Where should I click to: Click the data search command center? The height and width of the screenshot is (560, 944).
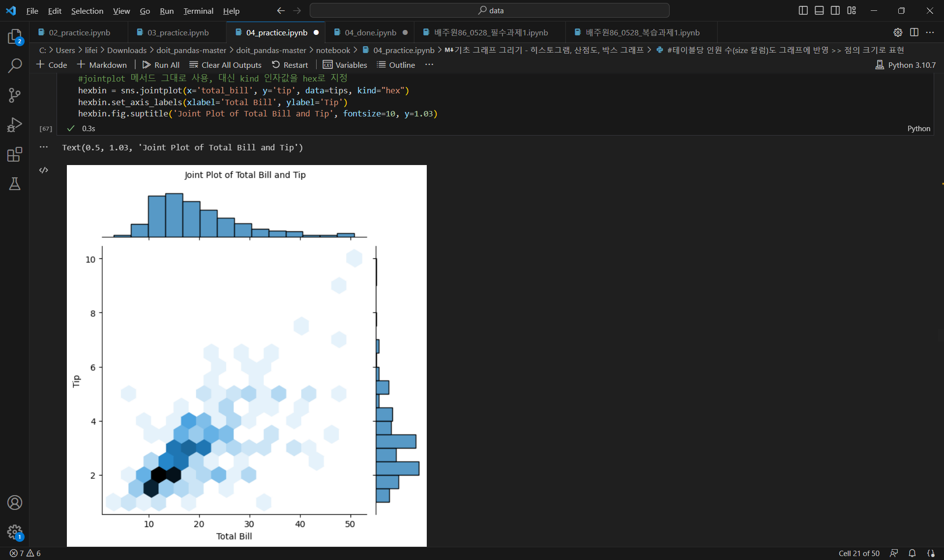click(x=490, y=10)
